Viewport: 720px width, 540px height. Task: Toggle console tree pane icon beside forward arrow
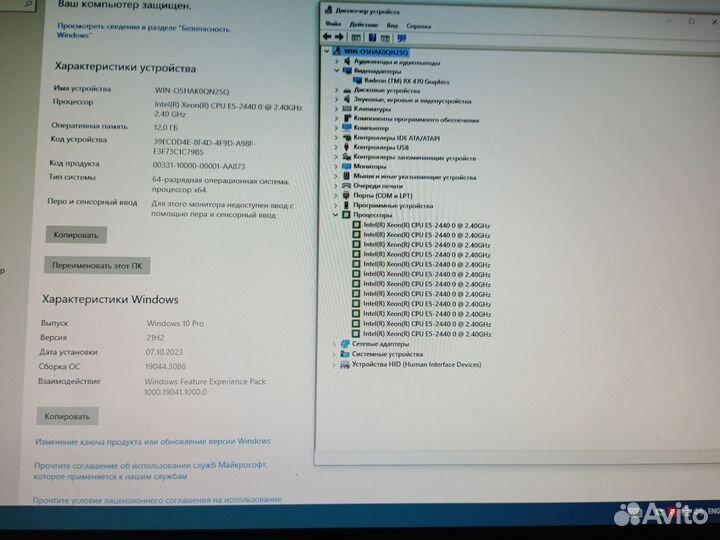coord(356,37)
